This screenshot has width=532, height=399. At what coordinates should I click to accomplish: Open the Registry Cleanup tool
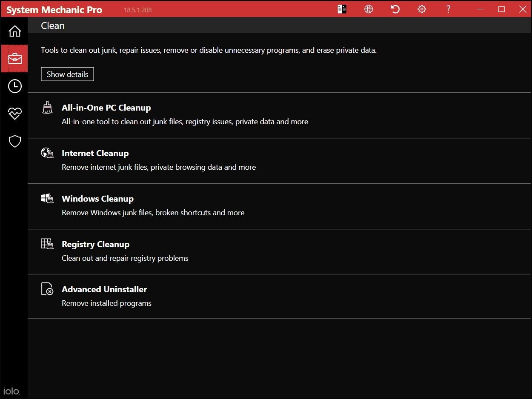tap(280, 252)
